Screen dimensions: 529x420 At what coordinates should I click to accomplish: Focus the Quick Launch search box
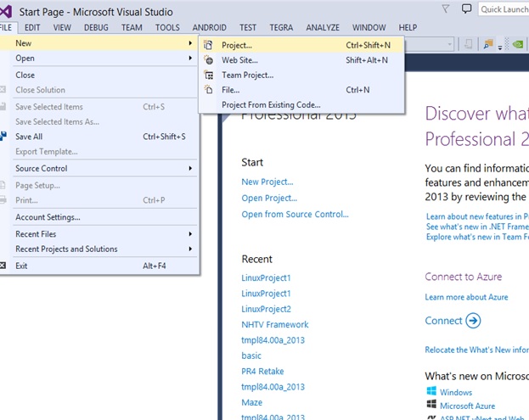tap(504, 9)
